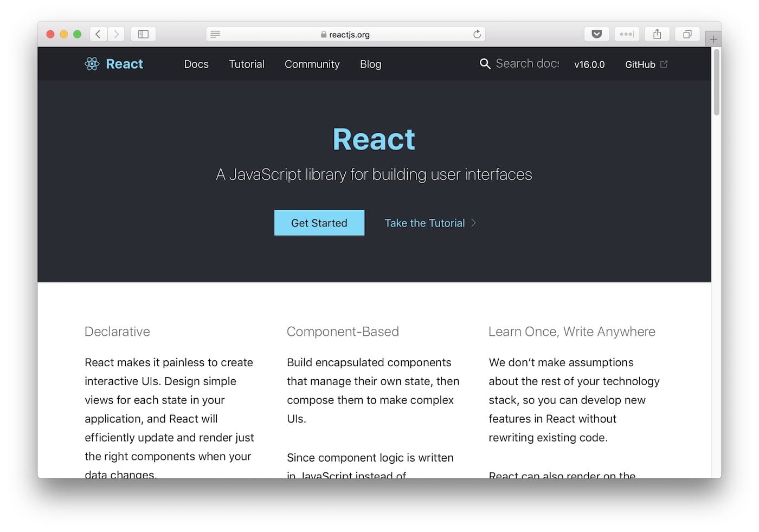Screen dimensions: 759x532
Task: Open the Blog link
Action: pos(370,64)
